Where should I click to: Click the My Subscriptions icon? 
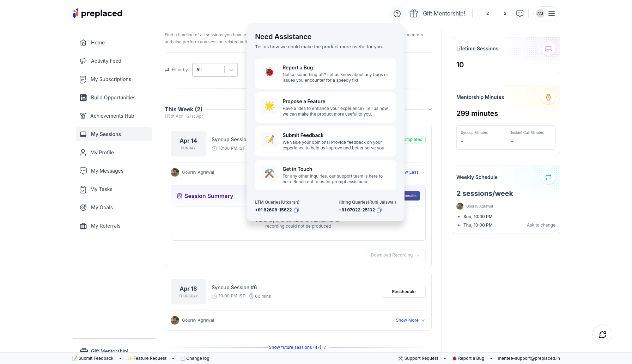coord(83,79)
